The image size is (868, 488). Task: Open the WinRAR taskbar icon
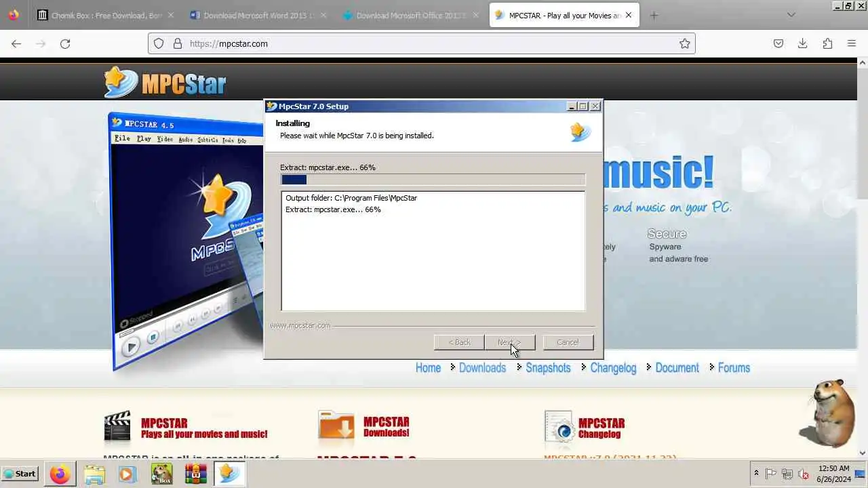(195, 474)
